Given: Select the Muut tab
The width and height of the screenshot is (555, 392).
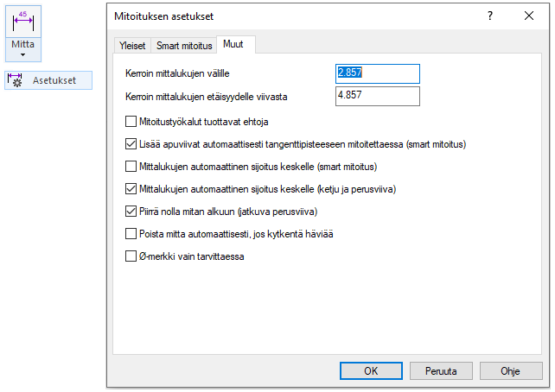Looking at the screenshot, I should (x=234, y=45).
